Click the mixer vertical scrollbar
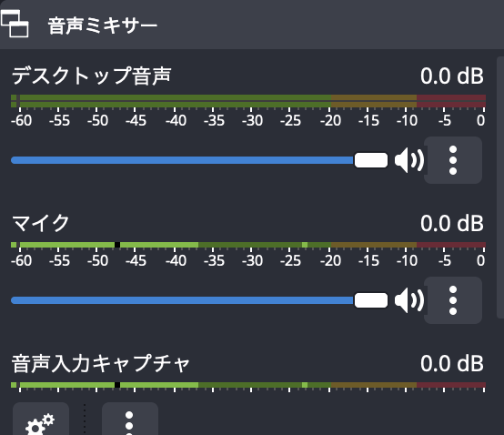The image size is (504, 435). tap(500, 187)
